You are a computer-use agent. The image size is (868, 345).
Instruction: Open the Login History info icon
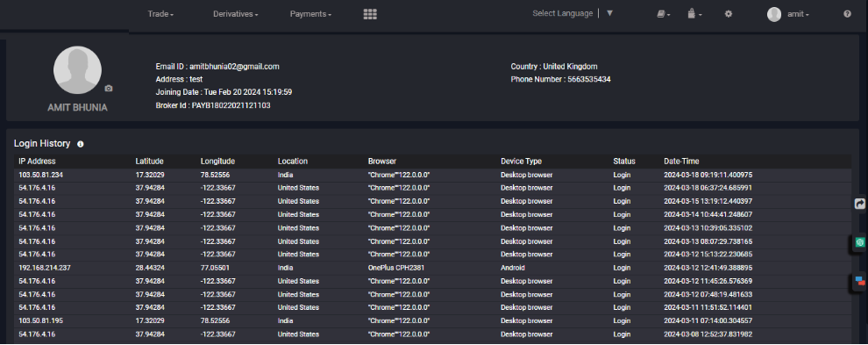(81, 144)
